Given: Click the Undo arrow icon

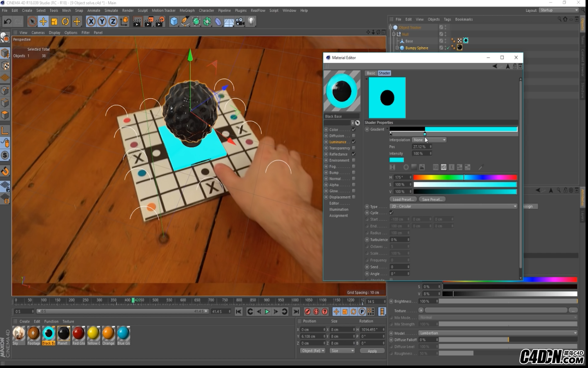Looking at the screenshot, I should [7, 22].
